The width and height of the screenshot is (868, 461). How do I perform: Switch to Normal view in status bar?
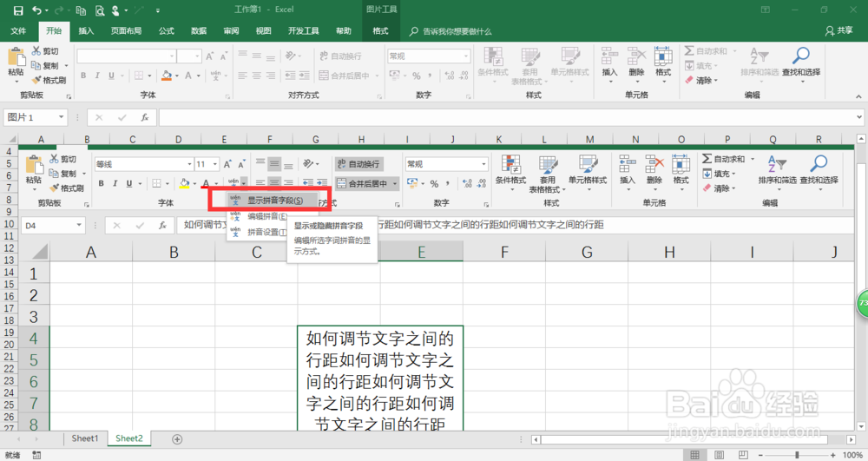coord(694,455)
